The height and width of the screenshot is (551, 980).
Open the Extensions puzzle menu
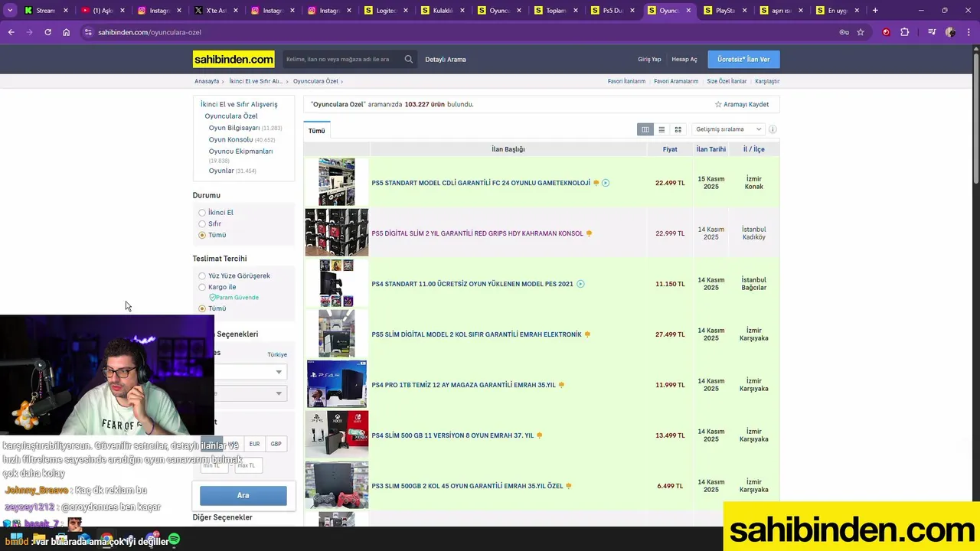pyautogui.click(x=905, y=32)
